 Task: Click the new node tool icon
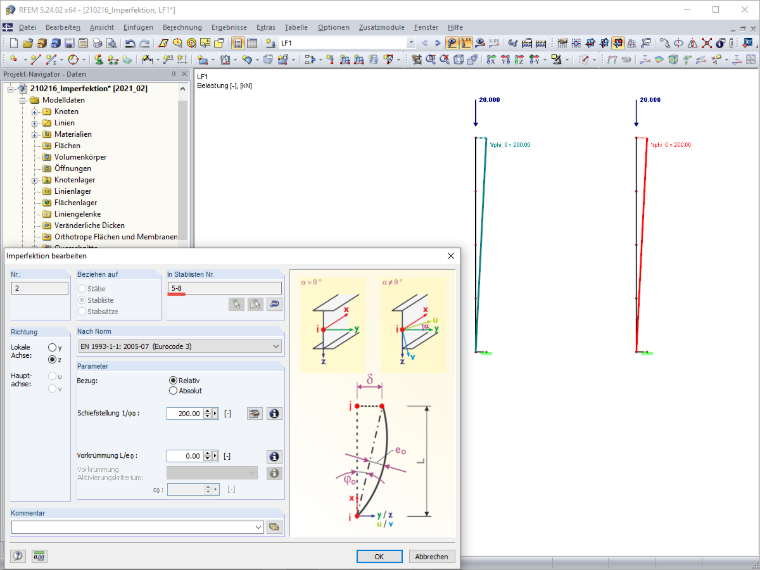coord(14,60)
